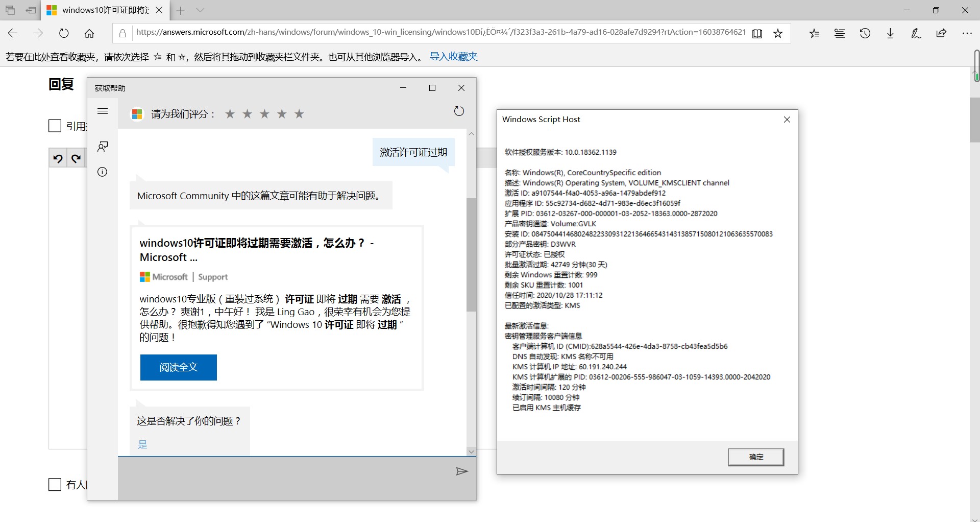Click the browser forward arrow
This screenshot has width=980, height=522.
(38, 33)
